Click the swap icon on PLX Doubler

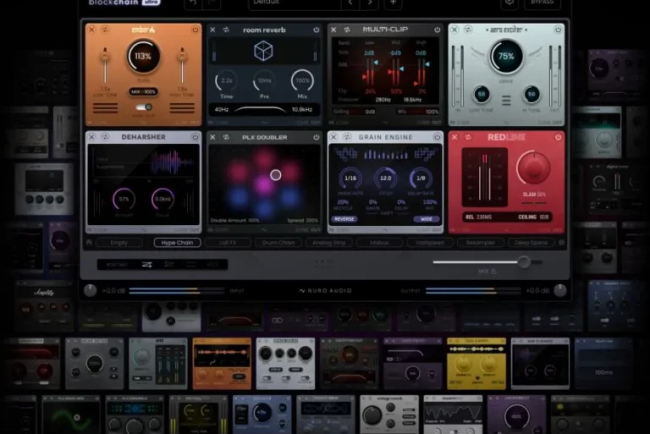[226, 137]
